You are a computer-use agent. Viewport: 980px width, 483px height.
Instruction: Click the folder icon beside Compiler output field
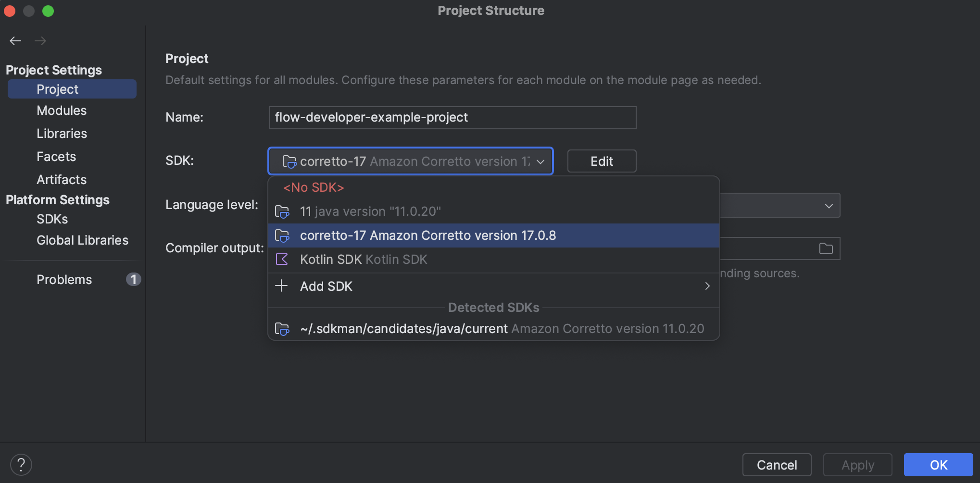(x=826, y=248)
